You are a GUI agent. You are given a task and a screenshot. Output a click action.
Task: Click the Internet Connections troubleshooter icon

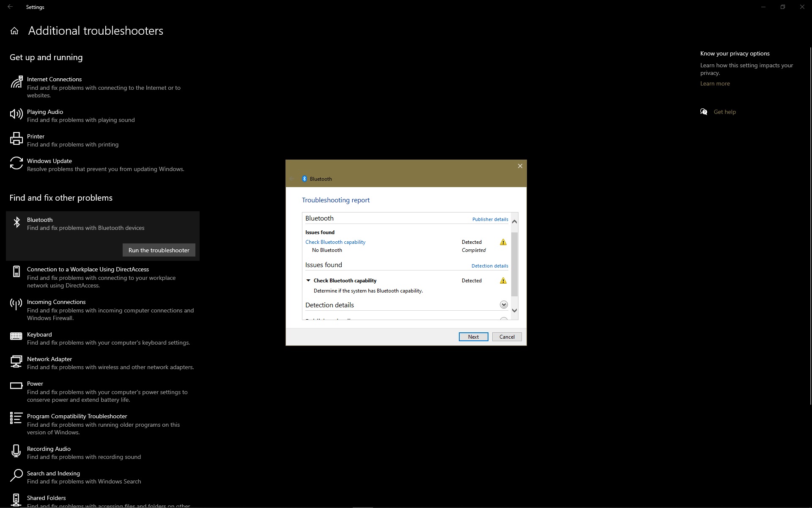16,82
